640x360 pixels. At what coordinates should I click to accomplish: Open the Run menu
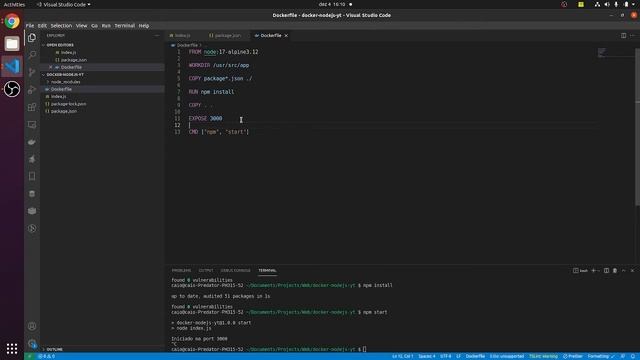click(x=106, y=26)
